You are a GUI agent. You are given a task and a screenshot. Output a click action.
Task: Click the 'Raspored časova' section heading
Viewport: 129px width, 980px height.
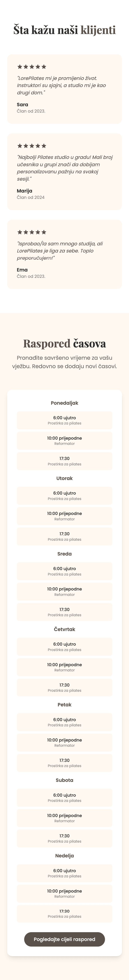(x=64, y=344)
